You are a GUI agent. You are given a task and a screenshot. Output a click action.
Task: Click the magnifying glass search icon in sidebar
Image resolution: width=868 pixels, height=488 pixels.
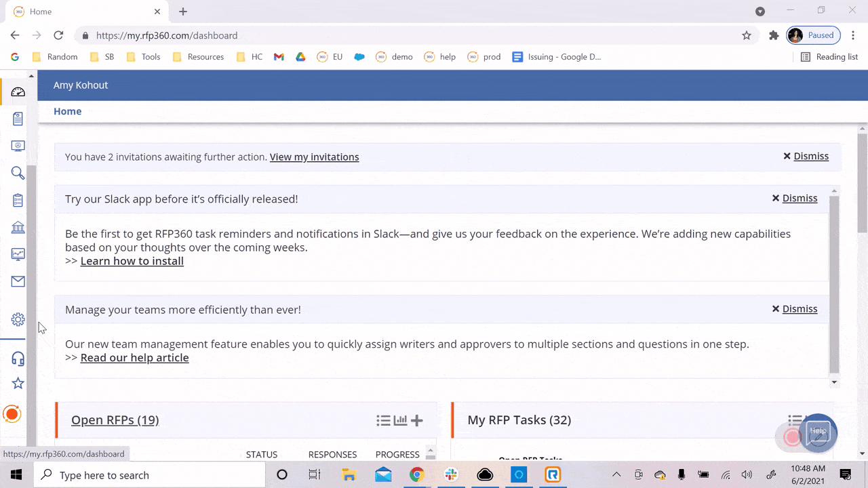click(18, 173)
